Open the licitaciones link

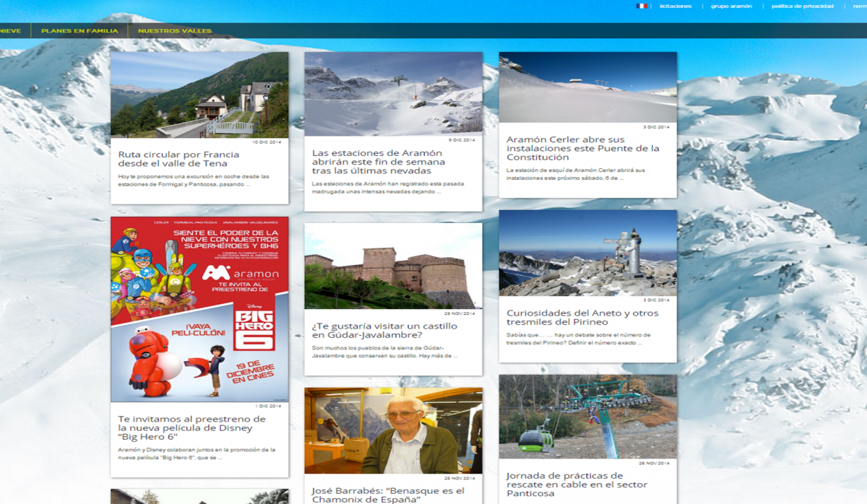676,6
